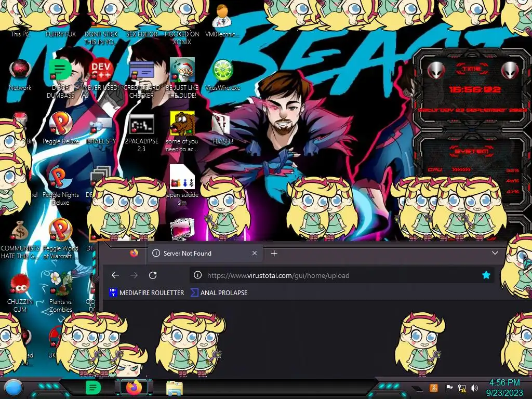Click the site info icon in the address bar
This screenshot has width=532, height=399.
click(x=197, y=275)
